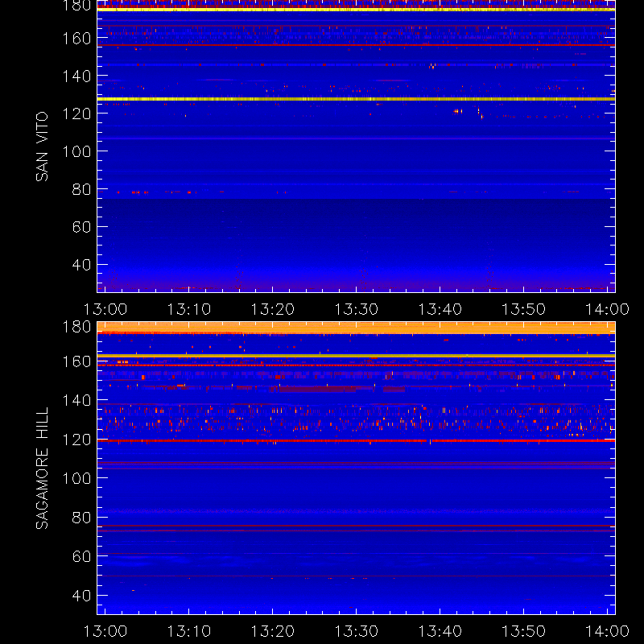The height and width of the screenshot is (644, 644).
Task: Choose the 13:20 label under Sagamore Hill plot
Action: 273,631
